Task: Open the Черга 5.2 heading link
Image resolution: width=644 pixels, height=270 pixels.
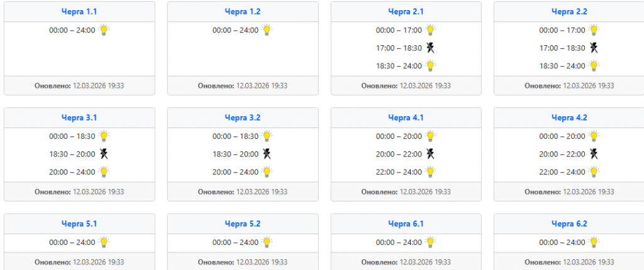Action: coord(242,224)
